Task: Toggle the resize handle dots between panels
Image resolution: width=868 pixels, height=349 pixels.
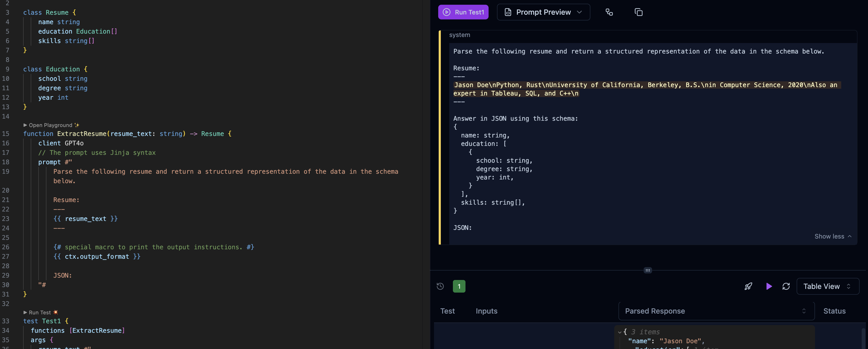Action: tap(647, 270)
